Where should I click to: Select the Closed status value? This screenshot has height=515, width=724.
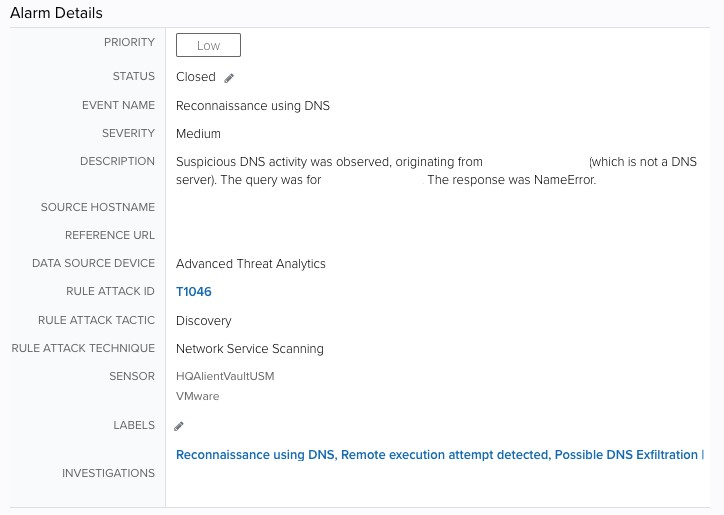click(196, 77)
